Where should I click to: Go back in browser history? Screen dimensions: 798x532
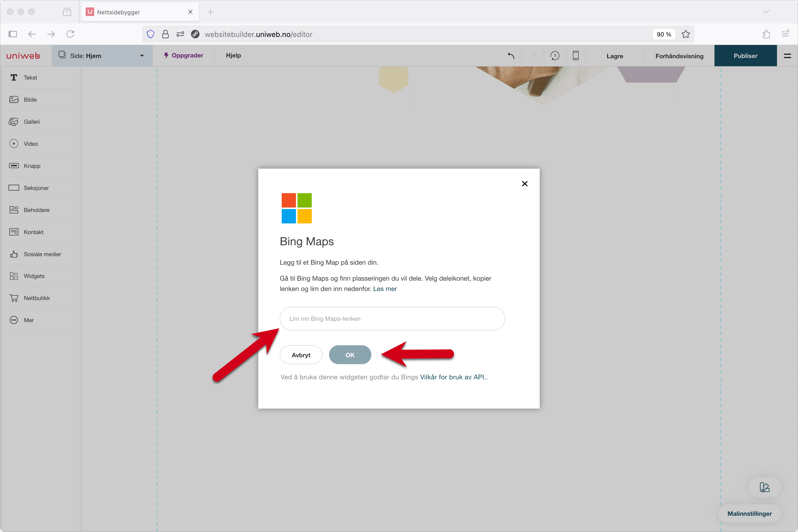click(32, 34)
